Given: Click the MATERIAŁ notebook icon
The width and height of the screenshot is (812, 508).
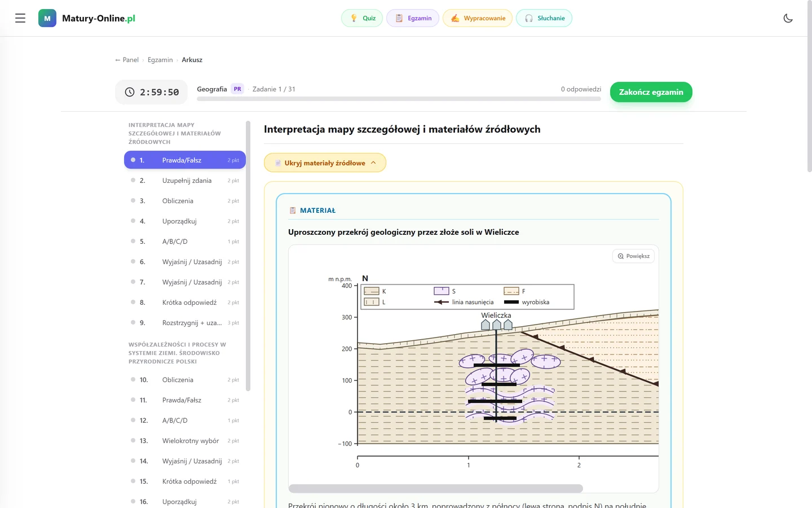Looking at the screenshot, I should (x=293, y=211).
